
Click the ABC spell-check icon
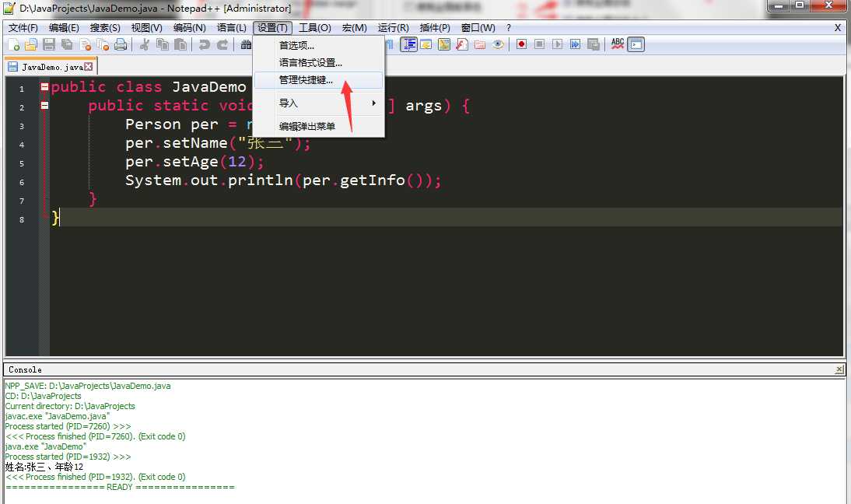tap(618, 44)
